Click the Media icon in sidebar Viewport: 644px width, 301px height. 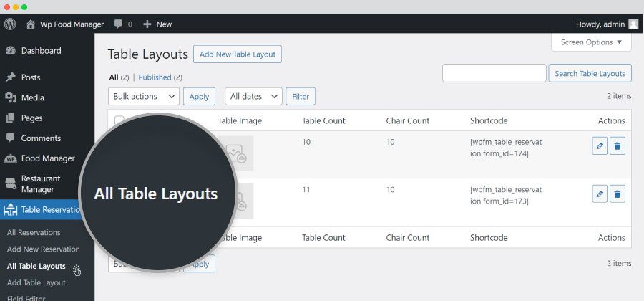(x=10, y=97)
